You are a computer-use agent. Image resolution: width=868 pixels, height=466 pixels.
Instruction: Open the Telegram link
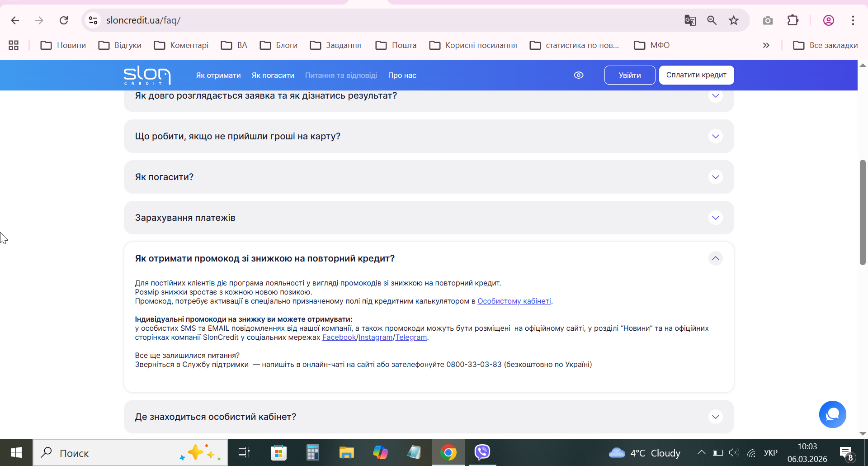tap(411, 337)
